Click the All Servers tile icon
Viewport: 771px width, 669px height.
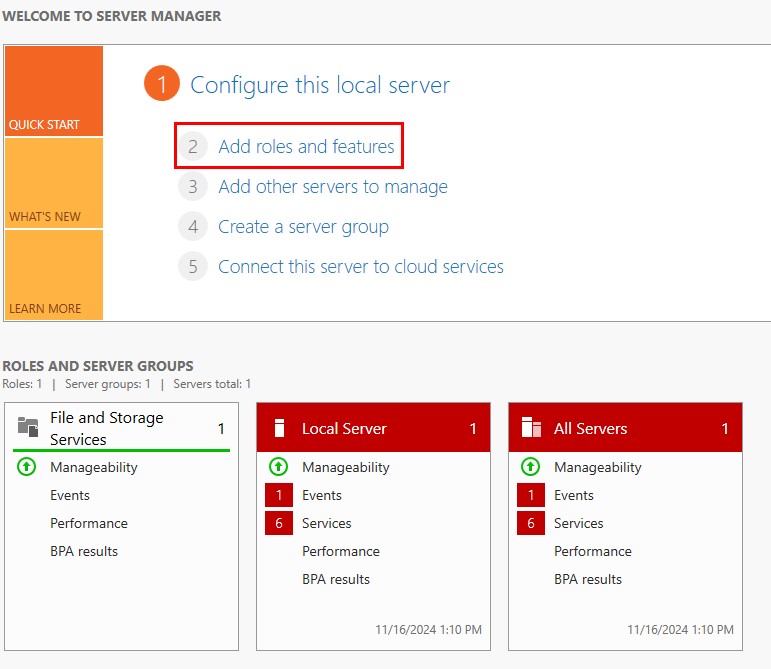coord(532,428)
